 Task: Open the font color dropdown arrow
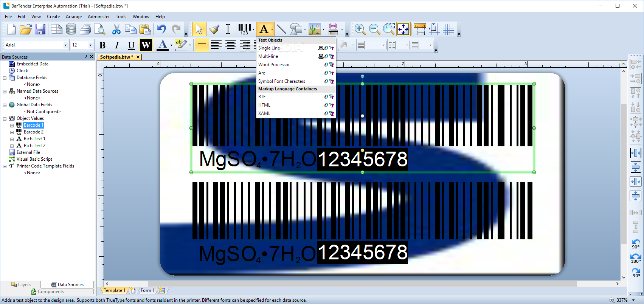171,45
